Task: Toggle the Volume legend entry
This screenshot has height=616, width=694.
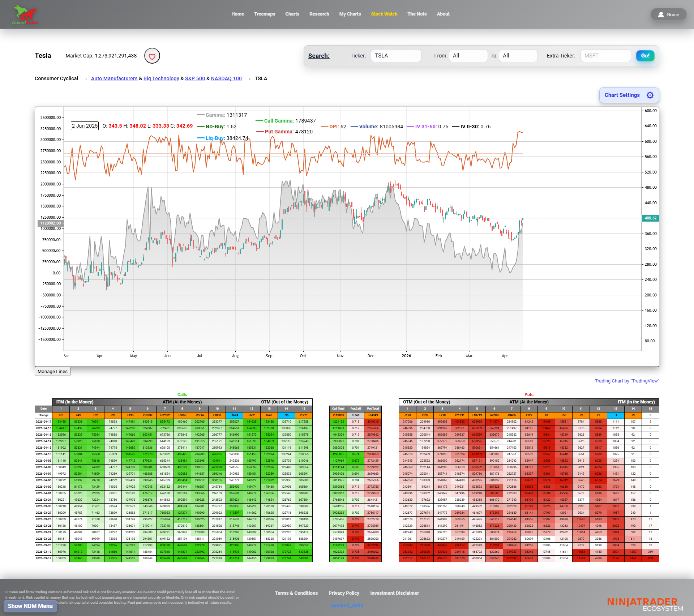Action: (377, 127)
